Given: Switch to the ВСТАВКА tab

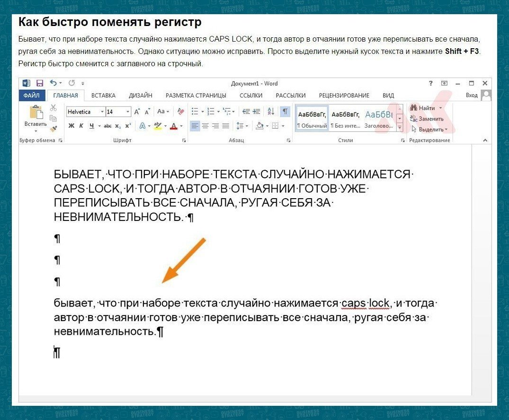Looking at the screenshot, I should coord(103,96).
